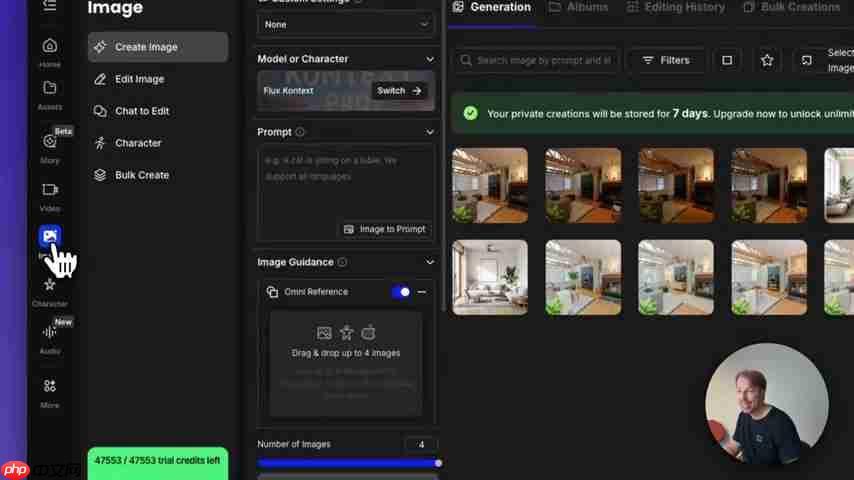The image size is (854, 480).
Task: Open fourth thumbnail in second row
Action: click(769, 277)
